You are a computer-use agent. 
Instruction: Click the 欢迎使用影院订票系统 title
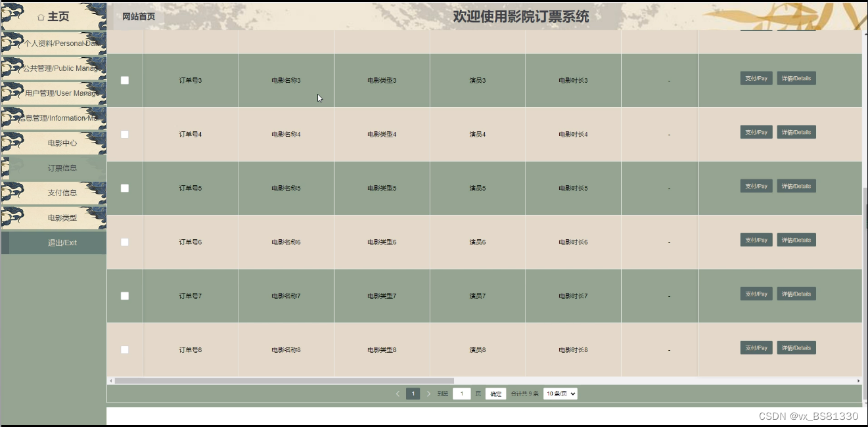tap(520, 16)
